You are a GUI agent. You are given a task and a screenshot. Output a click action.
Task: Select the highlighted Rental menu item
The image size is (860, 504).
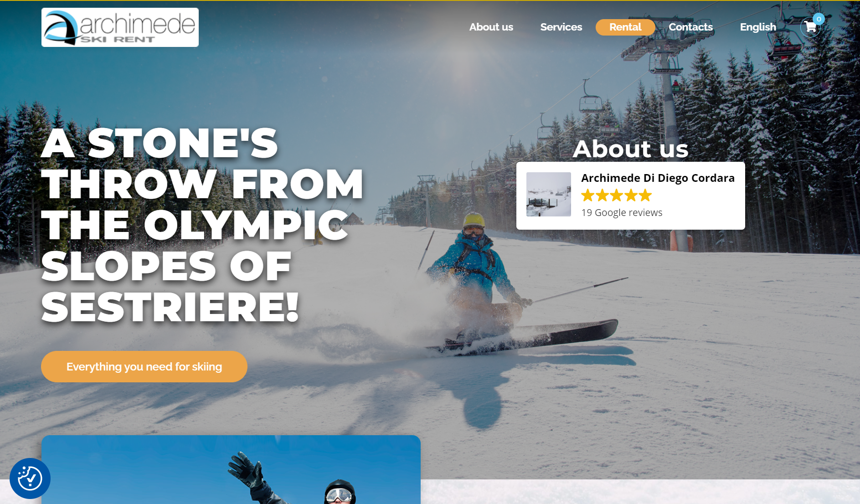(x=625, y=27)
